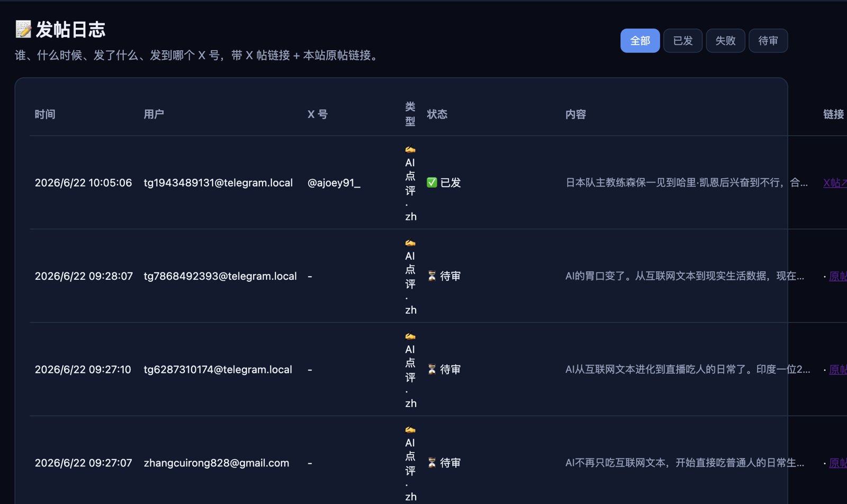Image resolution: width=847 pixels, height=504 pixels.
Task: Click user tg6287310174@telegram.local
Action: tap(218, 369)
